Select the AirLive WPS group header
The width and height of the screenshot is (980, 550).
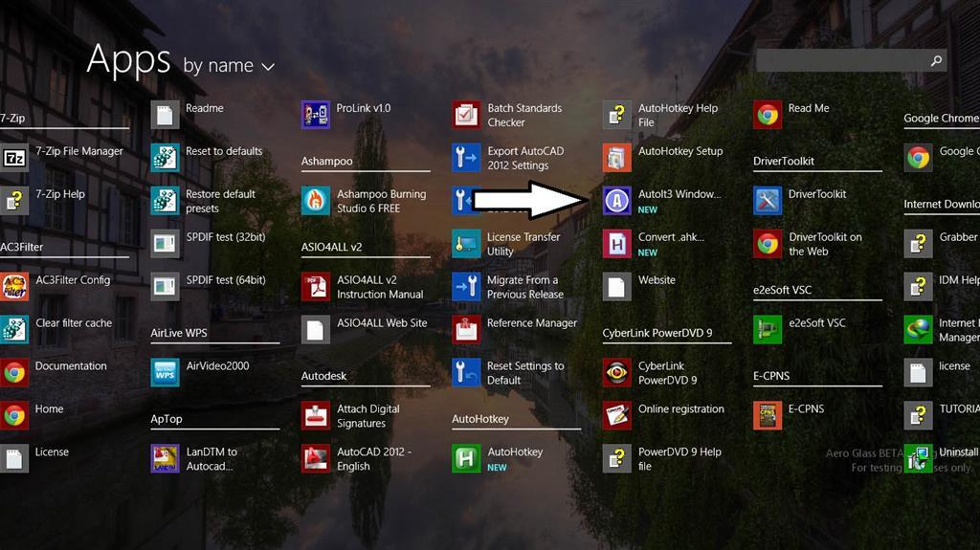click(x=179, y=333)
